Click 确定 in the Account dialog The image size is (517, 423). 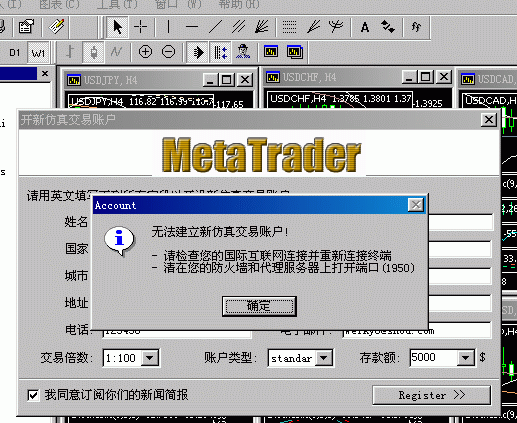pos(259,306)
